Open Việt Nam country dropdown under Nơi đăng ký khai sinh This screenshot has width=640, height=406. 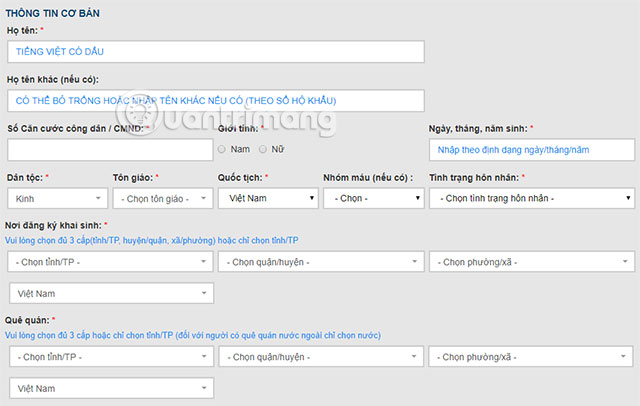(111, 293)
